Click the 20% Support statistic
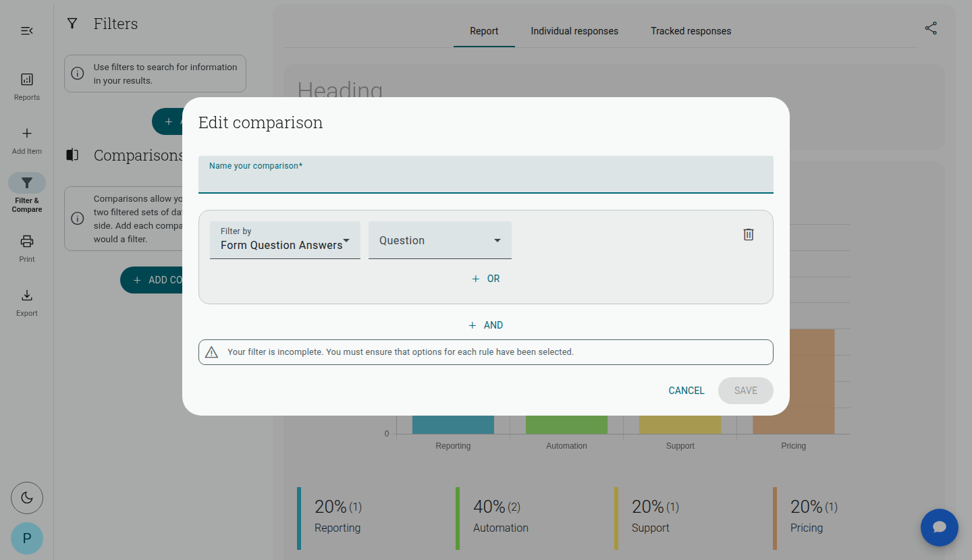 point(655,517)
